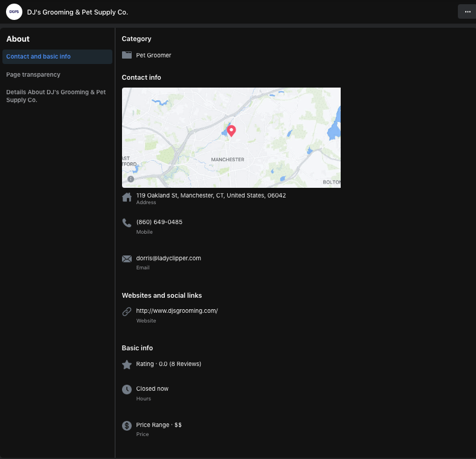Click the 119 Oakland St address text
Screen dimensions: 476x459
[211, 196]
